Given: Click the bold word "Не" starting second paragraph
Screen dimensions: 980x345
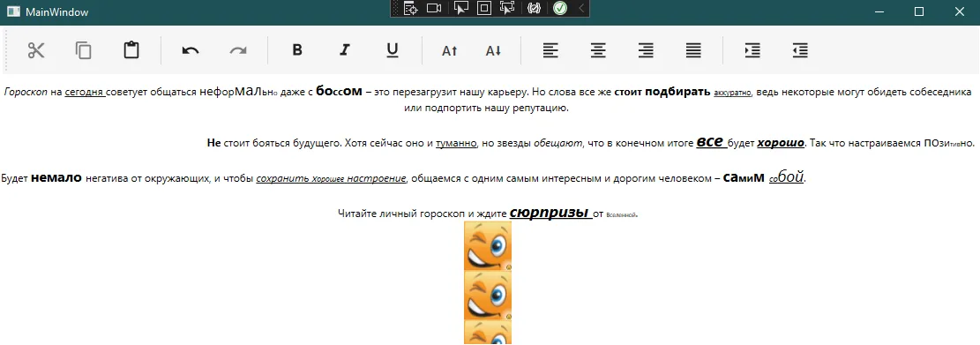Looking at the screenshot, I should click(213, 143).
